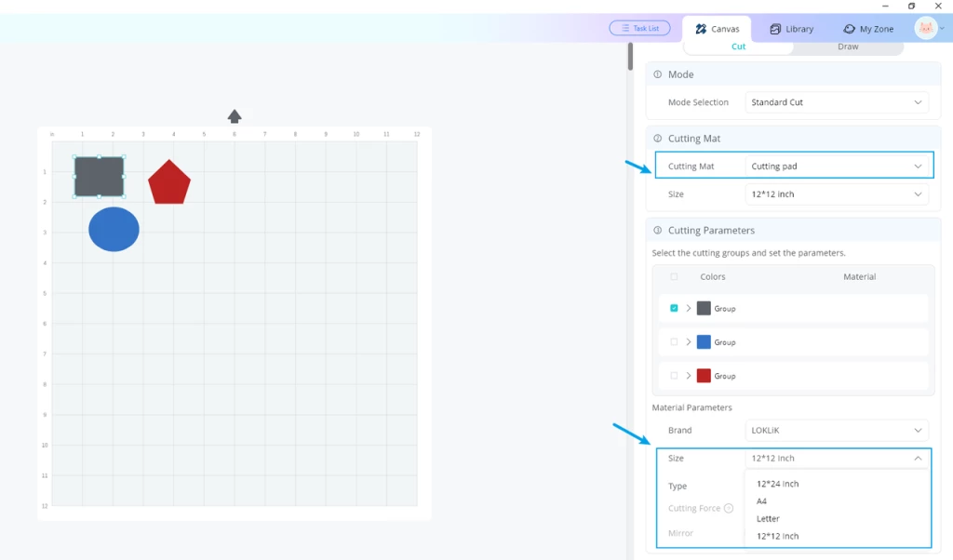Select the blue ellipse shape on canvas

point(114,229)
